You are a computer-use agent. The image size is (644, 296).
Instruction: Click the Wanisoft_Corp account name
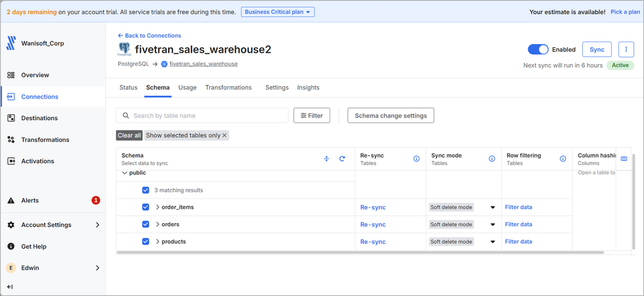(x=42, y=43)
